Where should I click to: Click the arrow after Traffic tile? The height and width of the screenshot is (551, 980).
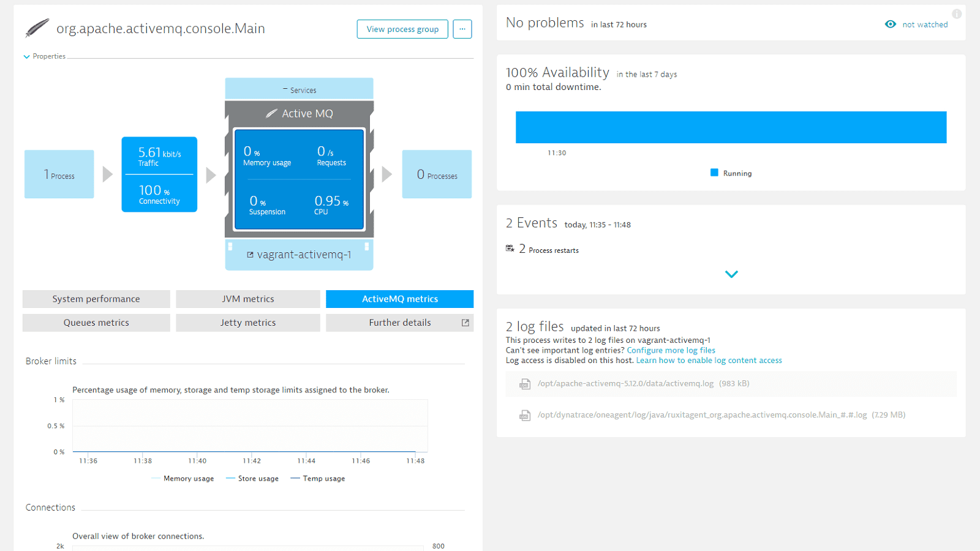[211, 175]
